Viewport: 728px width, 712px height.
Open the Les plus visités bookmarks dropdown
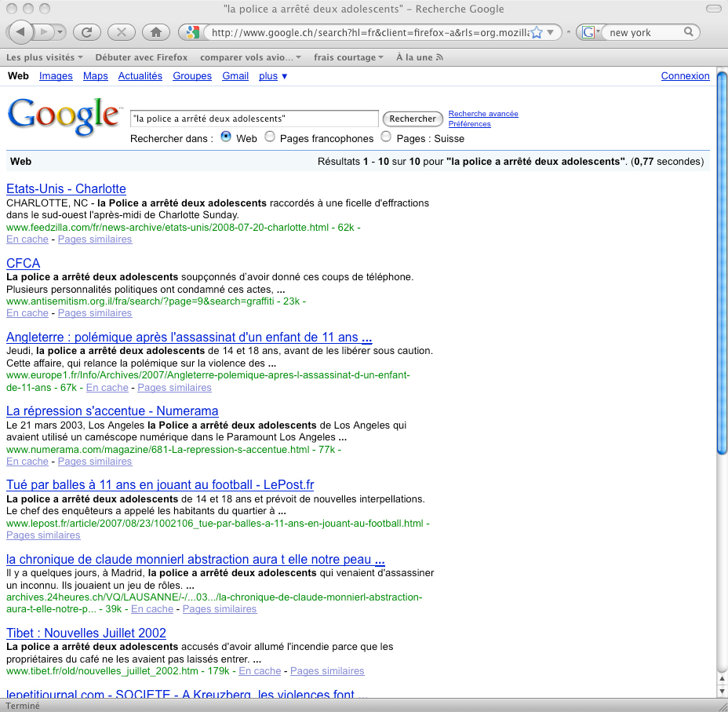pos(45,57)
